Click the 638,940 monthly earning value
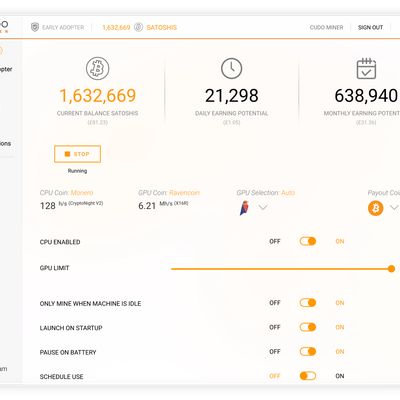Screen dimensions: 400x400 [x=366, y=96]
